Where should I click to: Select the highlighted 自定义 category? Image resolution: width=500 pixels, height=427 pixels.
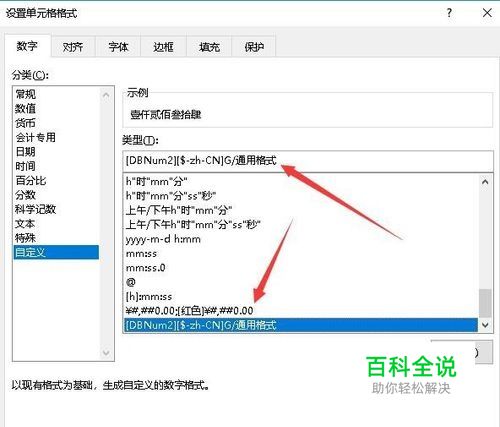[x=56, y=252]
